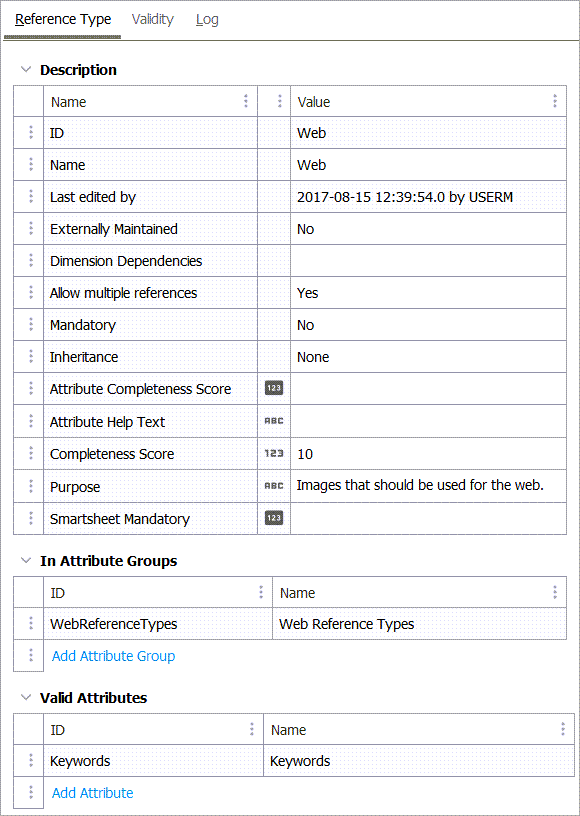Switch to the Validity tab
This screenshot has height=816, width=580.
[x=152, y=19]
